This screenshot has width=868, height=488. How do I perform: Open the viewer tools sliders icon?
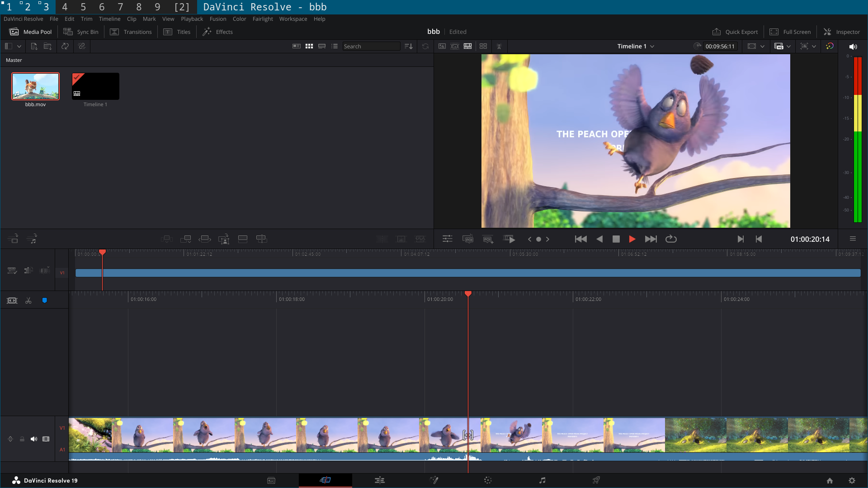point(448,239)
